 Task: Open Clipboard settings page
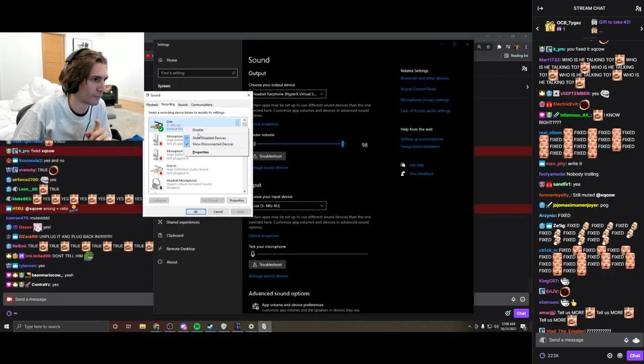tap(175, 235)
